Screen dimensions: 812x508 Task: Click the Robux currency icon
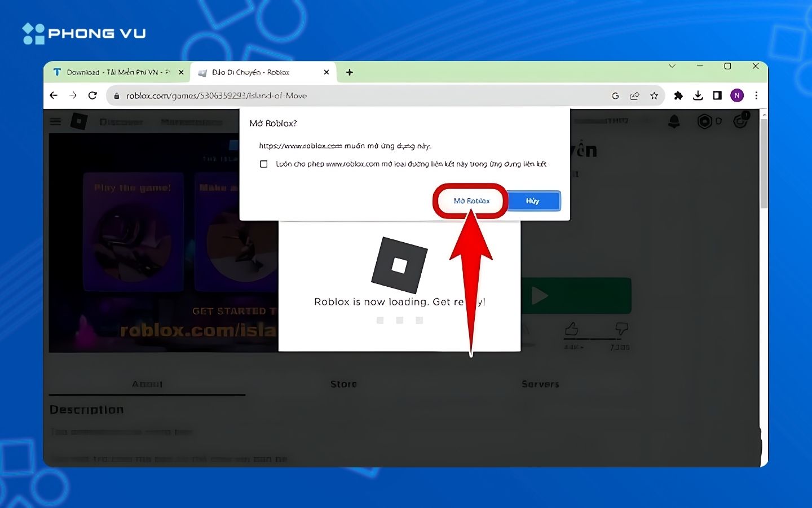[703, 121]
